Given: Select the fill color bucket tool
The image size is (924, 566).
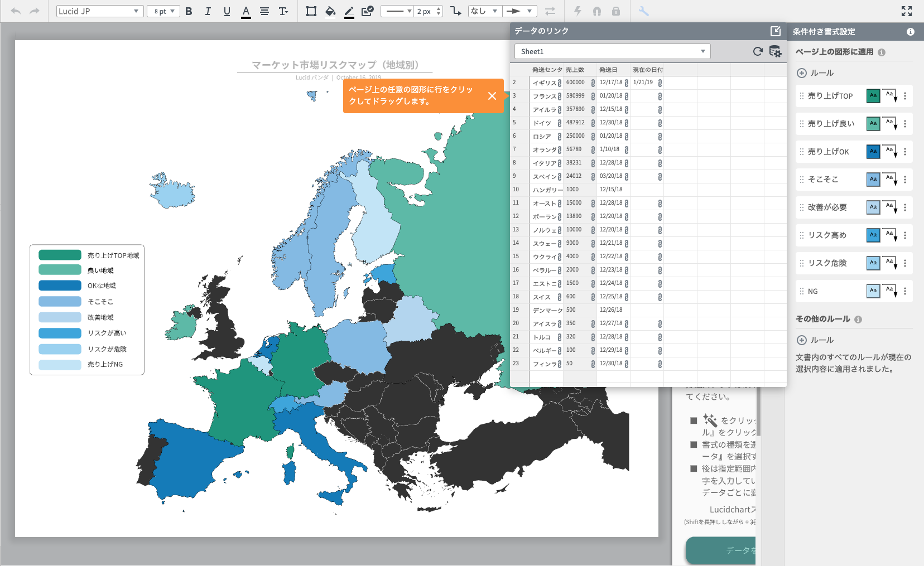Looking at the screenshot, I should click(x=330, y=11).
